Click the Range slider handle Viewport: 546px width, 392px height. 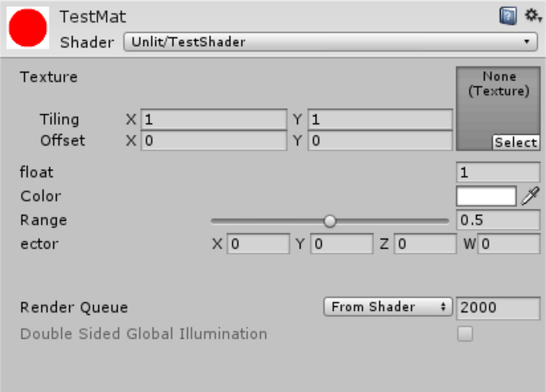pyautogui.click(x=330, y=221)
